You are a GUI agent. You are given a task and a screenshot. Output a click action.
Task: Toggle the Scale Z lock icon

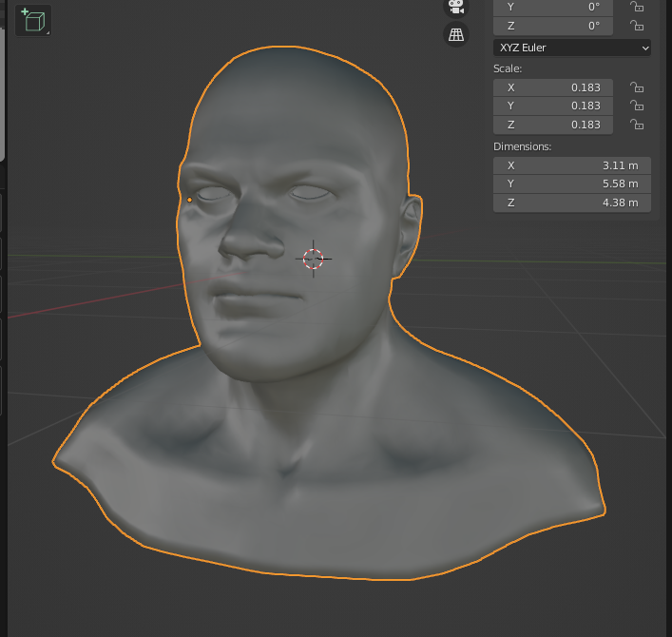pyautogui.click(x=637, y=125)
